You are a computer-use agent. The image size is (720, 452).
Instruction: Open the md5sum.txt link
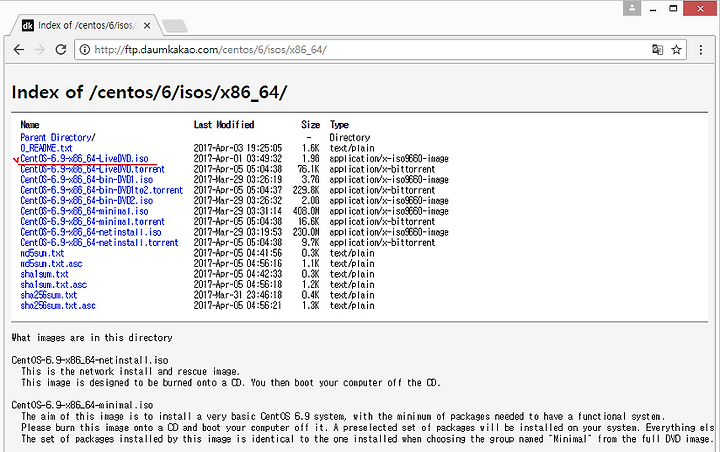pos(42,253)
